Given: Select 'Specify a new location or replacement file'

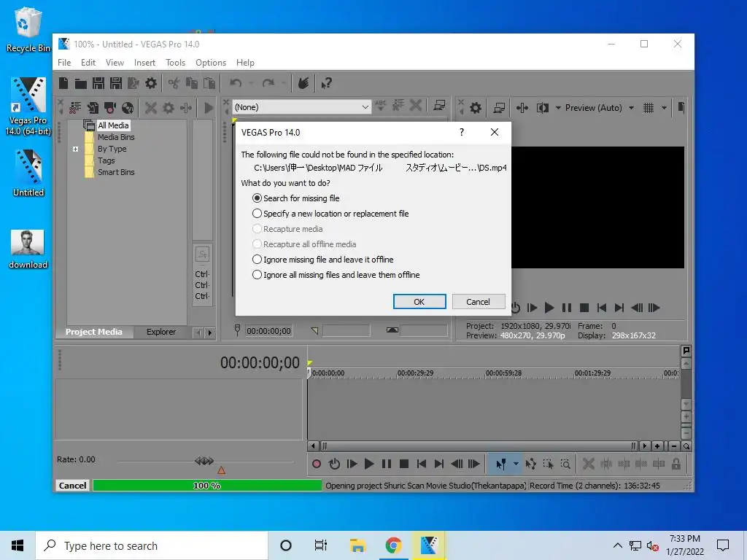Looking at the screenshot, I should [330, 214].
